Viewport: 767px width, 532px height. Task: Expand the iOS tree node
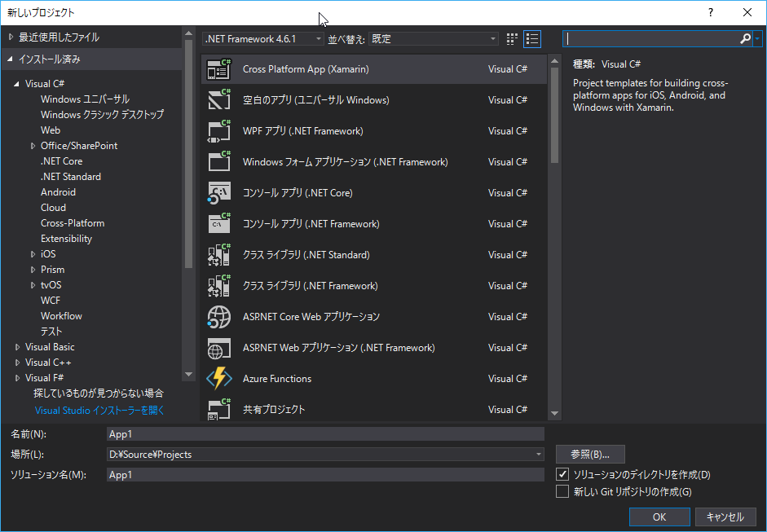pos(33,254)
